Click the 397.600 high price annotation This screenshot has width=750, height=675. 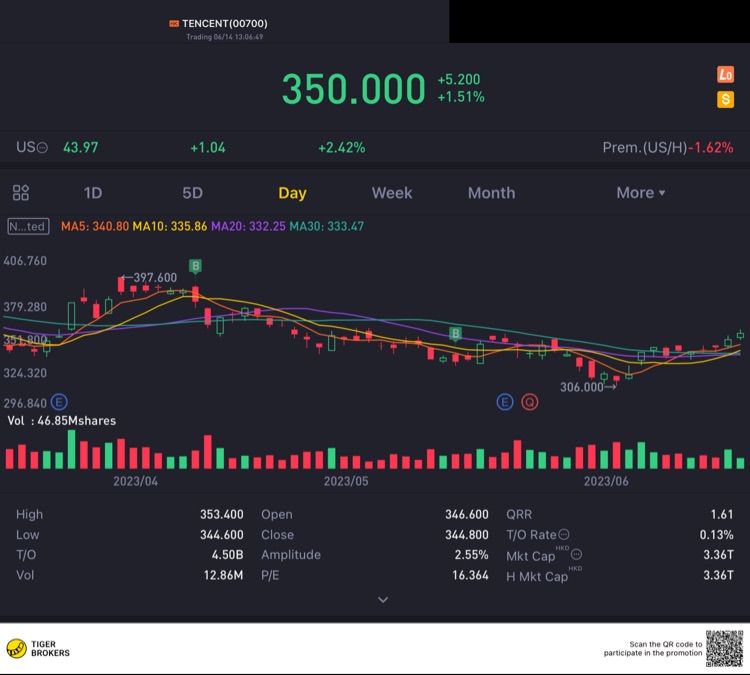(155, 278)
